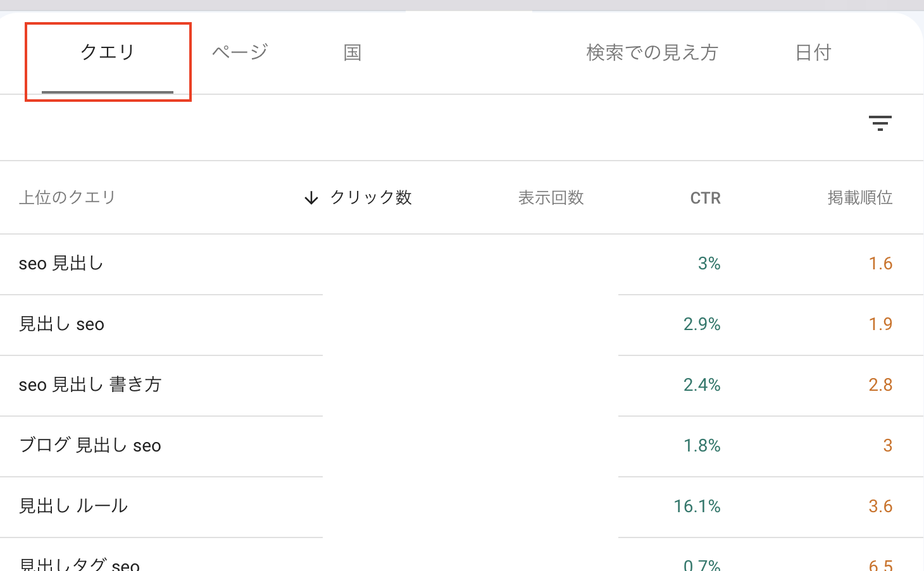Select the 国 tab
Screen dimensions: 924x571
pyautogui.click(x=353, y=52)
